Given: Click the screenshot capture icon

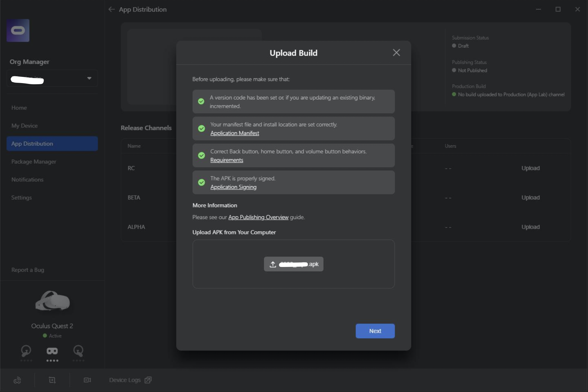Looking at the screenshot, I should tap(52, 380).
